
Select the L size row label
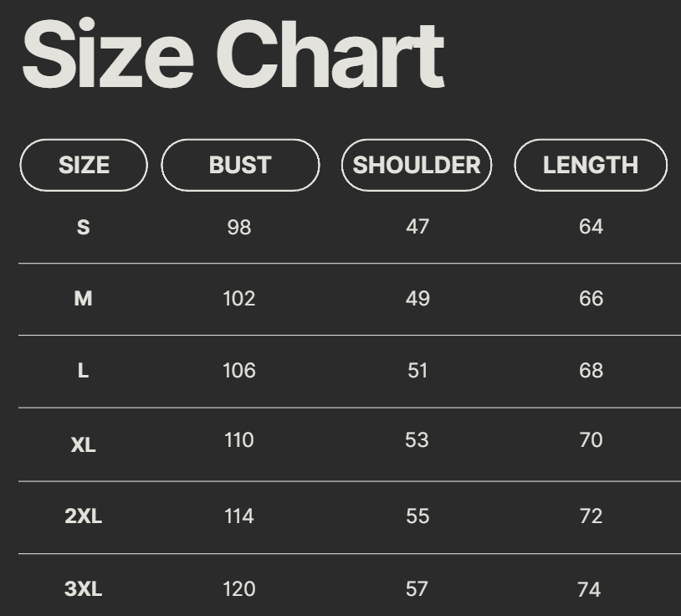84,371
